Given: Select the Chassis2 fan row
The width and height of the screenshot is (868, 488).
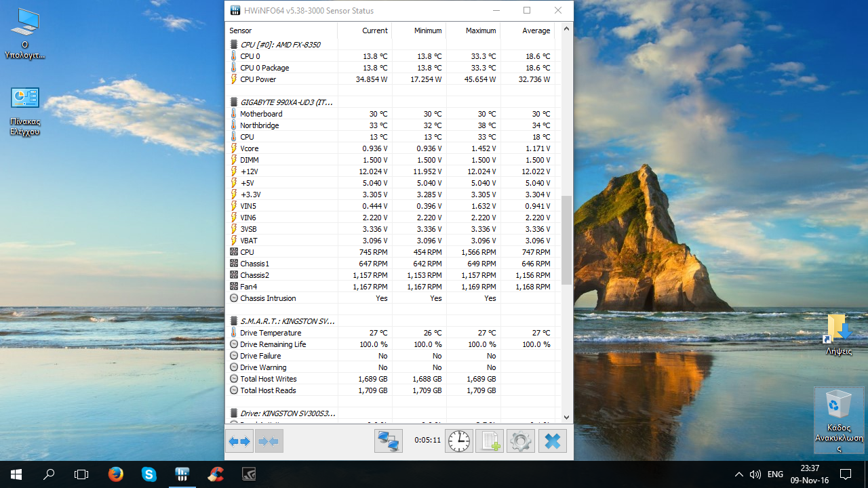Looking at the screenshot, I should pos(393,275).
